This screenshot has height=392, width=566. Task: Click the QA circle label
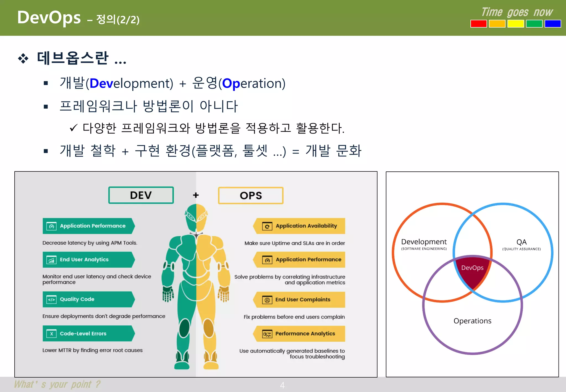coord(521,242)
